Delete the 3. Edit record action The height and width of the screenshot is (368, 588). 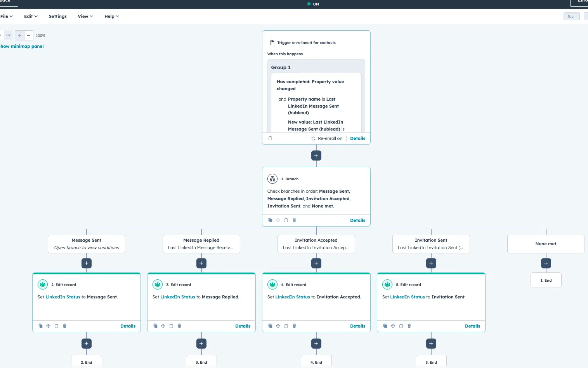click(179, 326)
